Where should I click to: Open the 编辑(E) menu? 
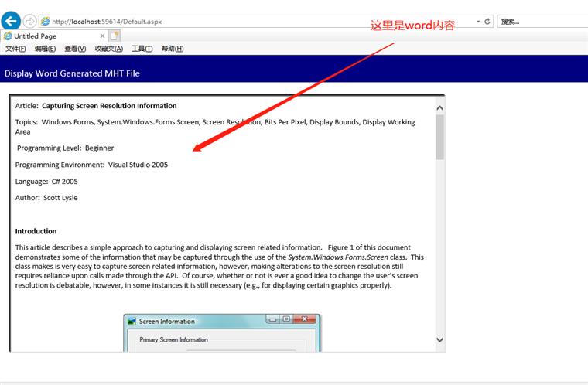[x=45, y=49]
